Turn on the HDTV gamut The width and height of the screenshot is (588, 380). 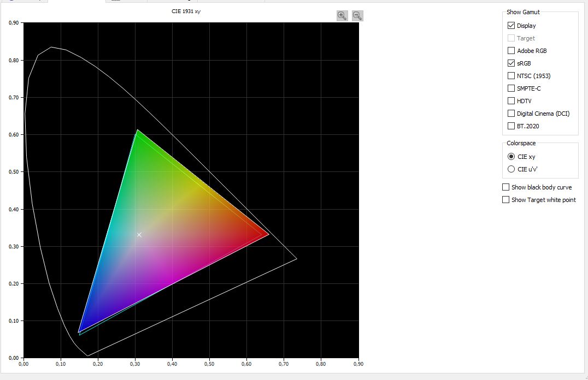[511, 101]
